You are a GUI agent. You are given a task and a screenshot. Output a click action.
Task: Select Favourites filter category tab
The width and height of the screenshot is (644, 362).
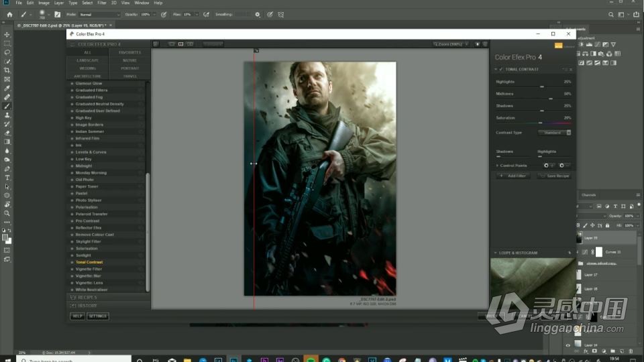pyautogui.click(x=129, y=52)
